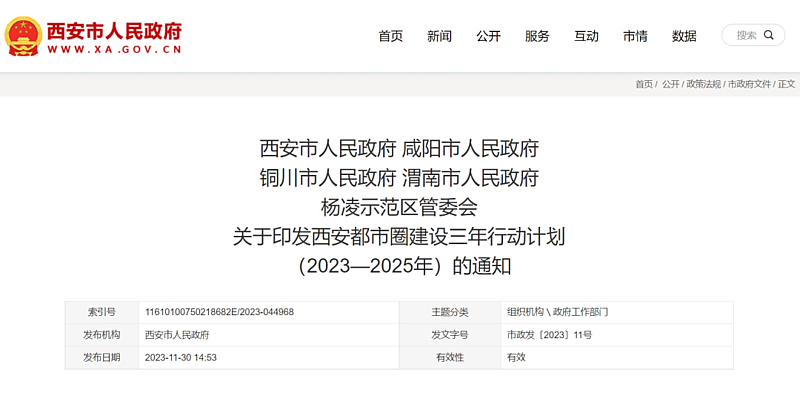Open the 数据 navigation item

[684, 36]
